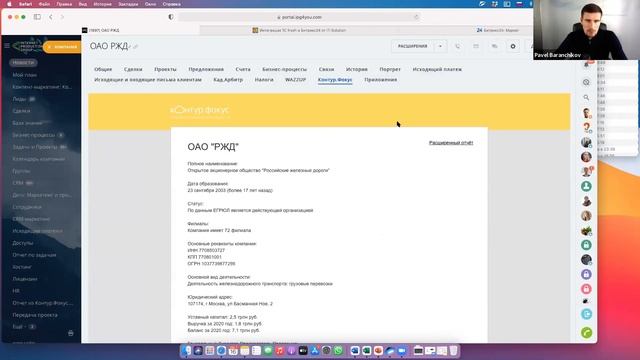Open Finder from the Dock
The image size is (640, 360).
pyautogui.click(x=187, y=351)
